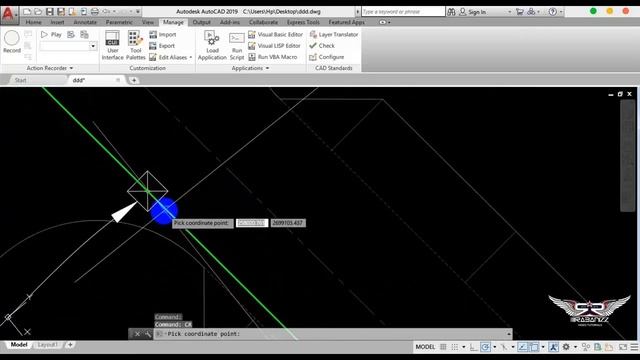Switch to the Layout1 tab
This screenshot has width=640, height=360.
coord(47,345)
